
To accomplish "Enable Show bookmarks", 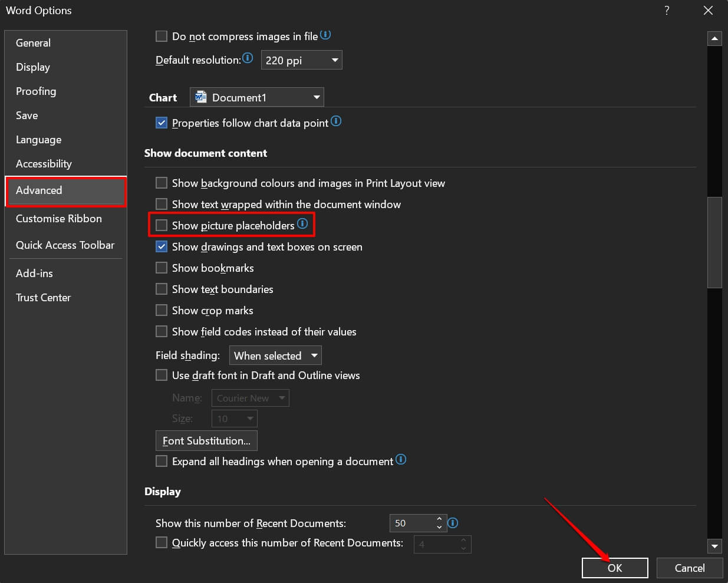I will tap(162, 268).
